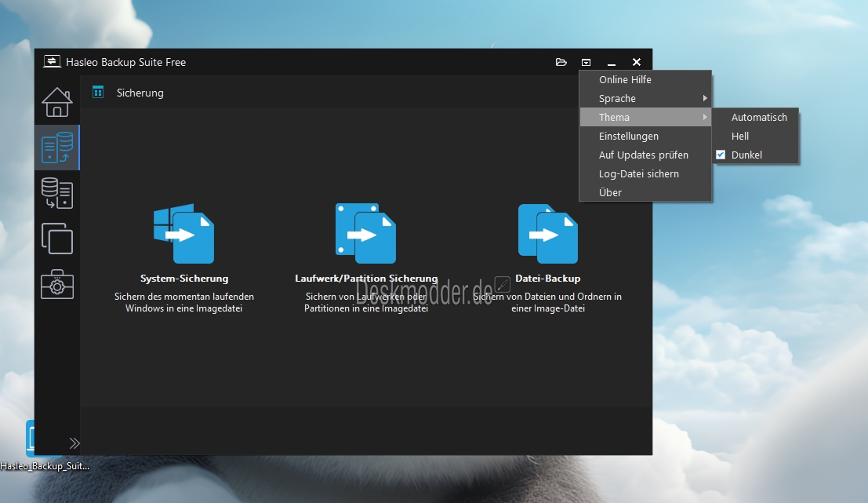Click the Datei-Backup title

548,279
